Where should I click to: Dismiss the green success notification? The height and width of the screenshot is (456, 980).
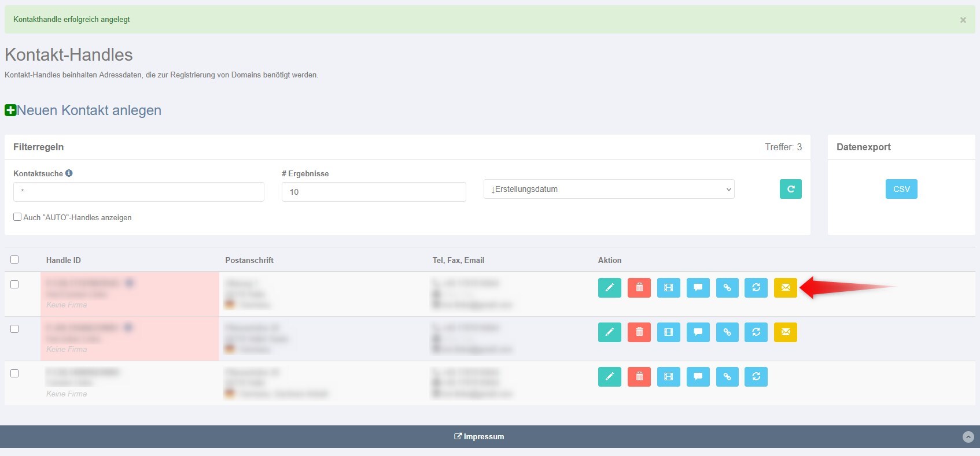[963, 20]
